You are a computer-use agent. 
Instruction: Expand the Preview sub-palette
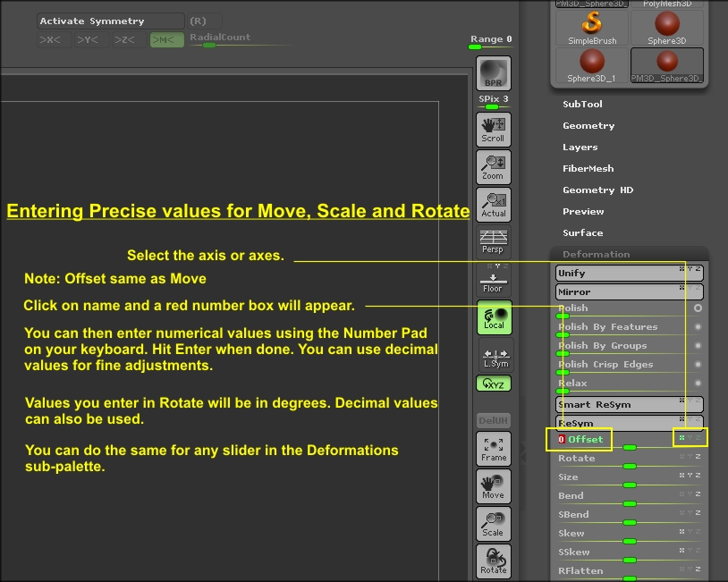[x=583, y=211]
